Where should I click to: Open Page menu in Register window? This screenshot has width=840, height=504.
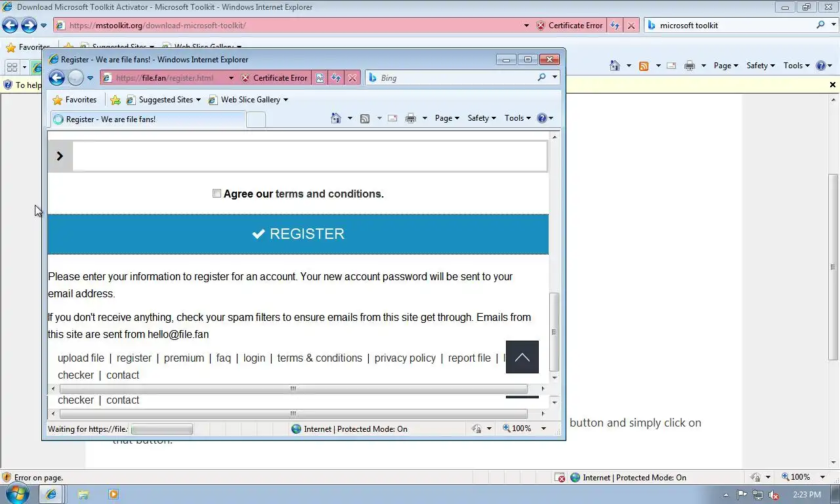pyautogui.click(x=447, y=118)
